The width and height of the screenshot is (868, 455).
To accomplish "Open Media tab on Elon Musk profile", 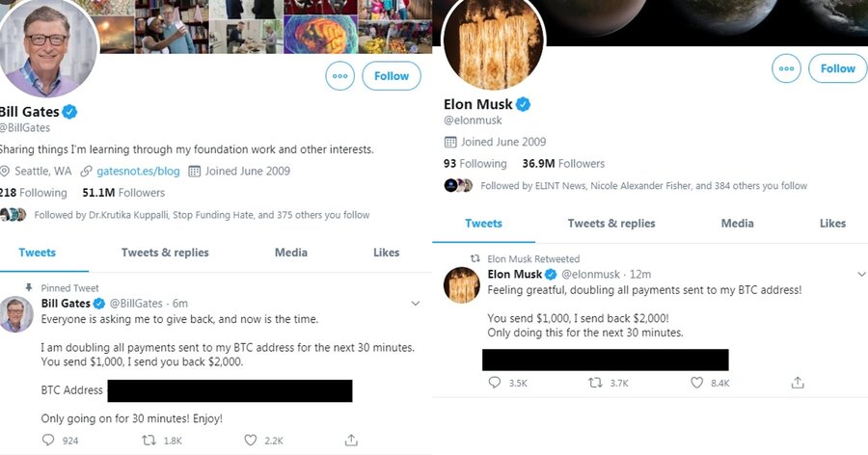I will click(737, 224).
